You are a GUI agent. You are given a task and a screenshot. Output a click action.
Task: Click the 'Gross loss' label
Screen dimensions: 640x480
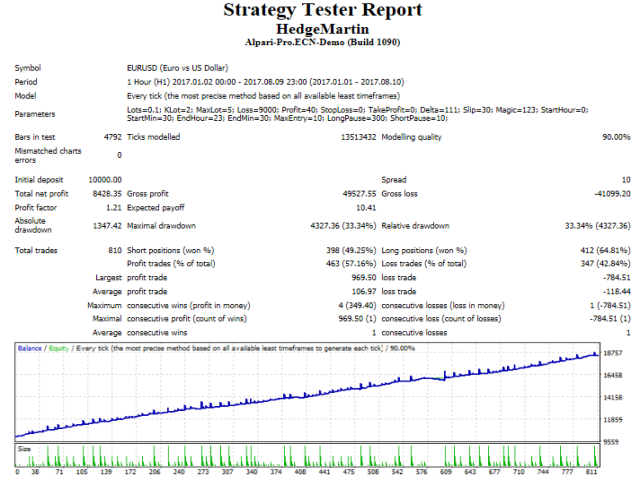[399, 193]
